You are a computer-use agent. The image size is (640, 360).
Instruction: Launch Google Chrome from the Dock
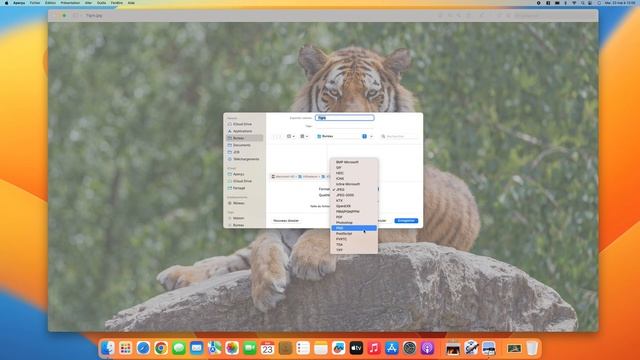pyautogui.click(x=161, y=348)
